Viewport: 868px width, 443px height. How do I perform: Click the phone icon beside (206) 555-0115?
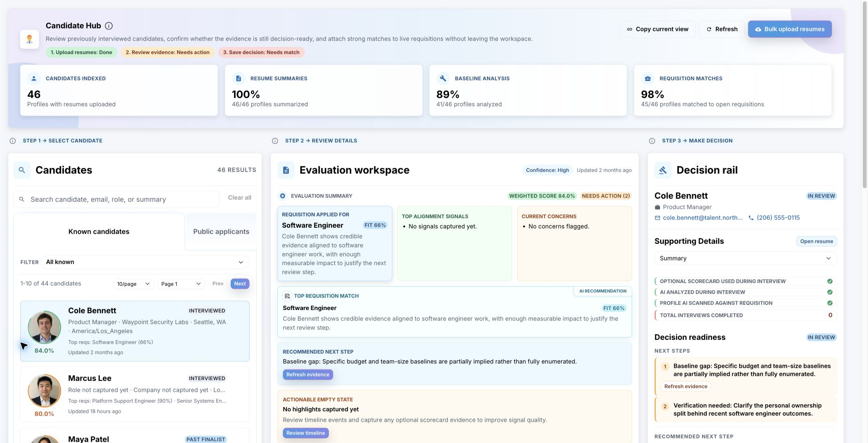751,218
